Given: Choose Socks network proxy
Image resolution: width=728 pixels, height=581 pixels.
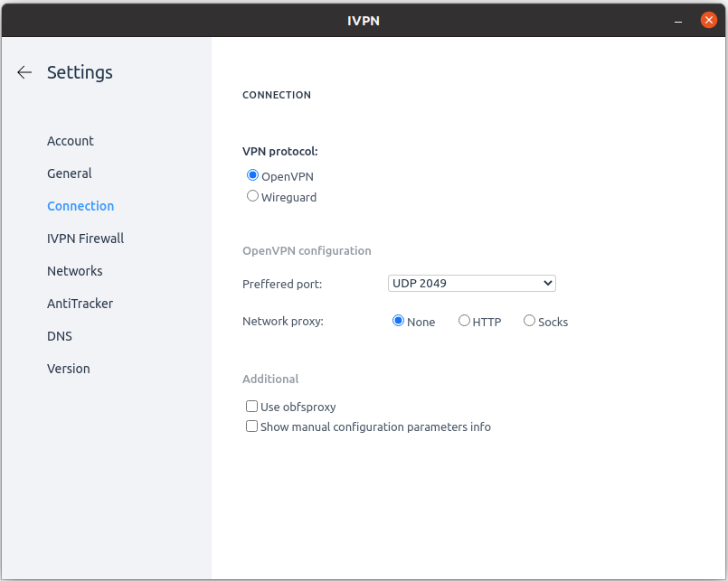Looking at the screenshot, I should point(529,321).
